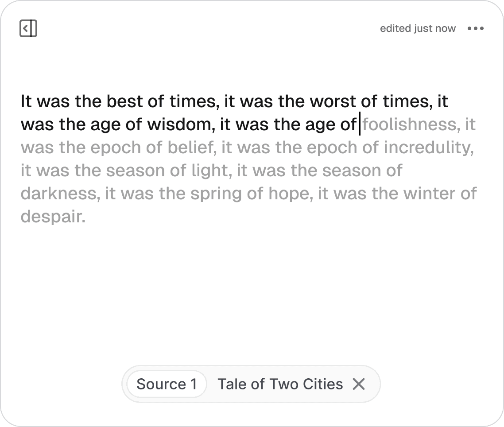Open the Tale of Two Cities source title

pyautogui.click(x=280, y=384)
